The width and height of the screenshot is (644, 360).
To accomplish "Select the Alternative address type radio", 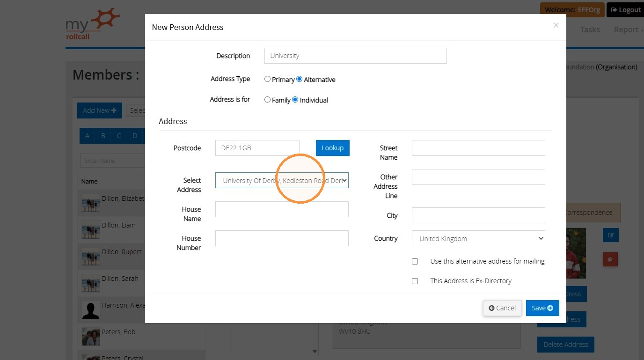I will [x=300, y=79].
